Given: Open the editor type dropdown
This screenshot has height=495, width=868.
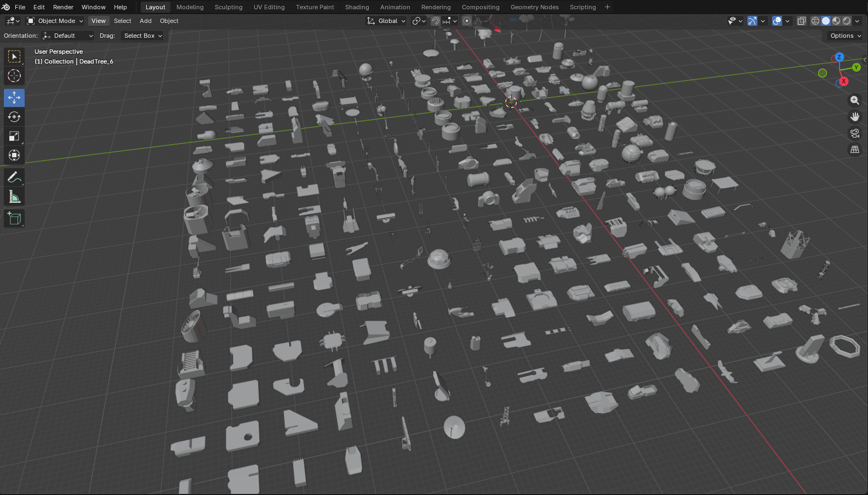Looking at the screenshot, I should (x=13, y=21).
